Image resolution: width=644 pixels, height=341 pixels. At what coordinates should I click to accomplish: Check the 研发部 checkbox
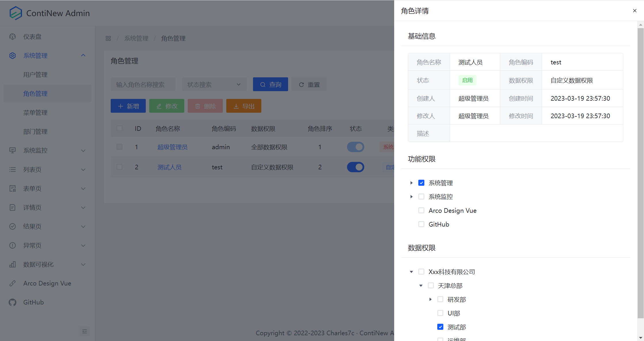pos(440,299)
